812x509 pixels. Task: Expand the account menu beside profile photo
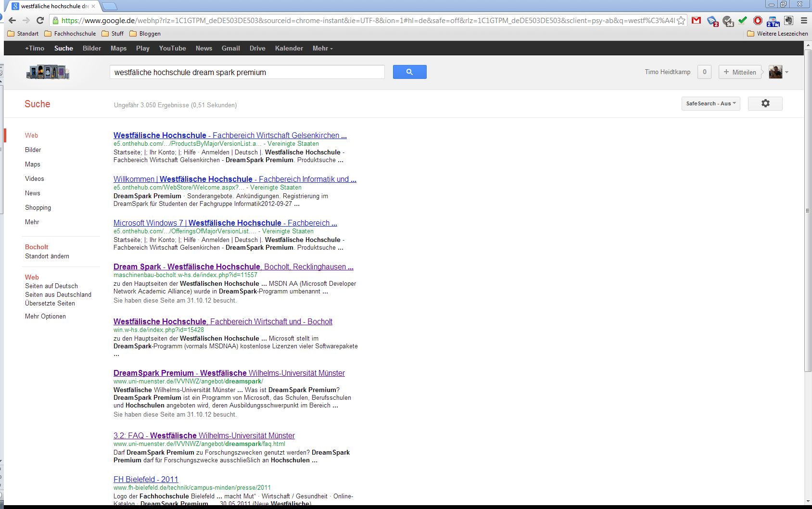pyautogui.click(x=787, y=72)
